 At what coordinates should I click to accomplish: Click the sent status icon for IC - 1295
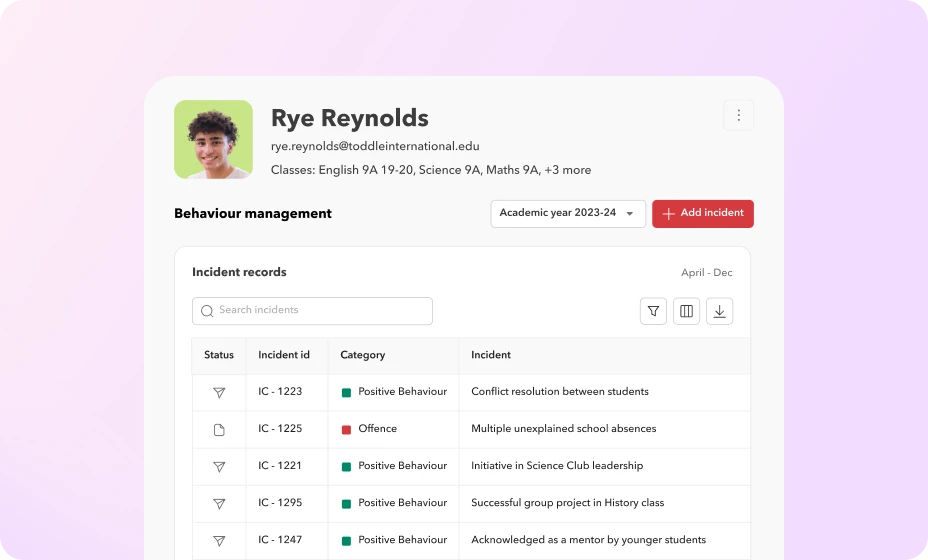[x=219, y=504]
